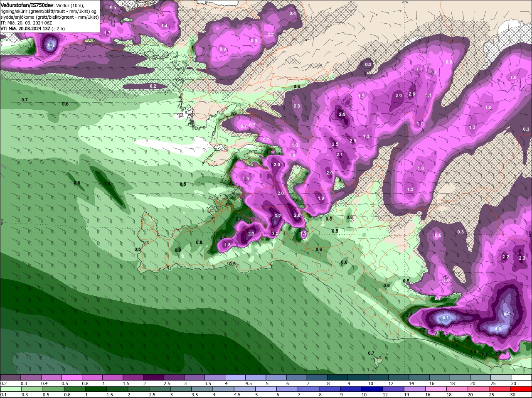Select the pale green 0.1–0.3 swatch in the lower legend row
Screen dimensions: 532x398
[10, 389]
